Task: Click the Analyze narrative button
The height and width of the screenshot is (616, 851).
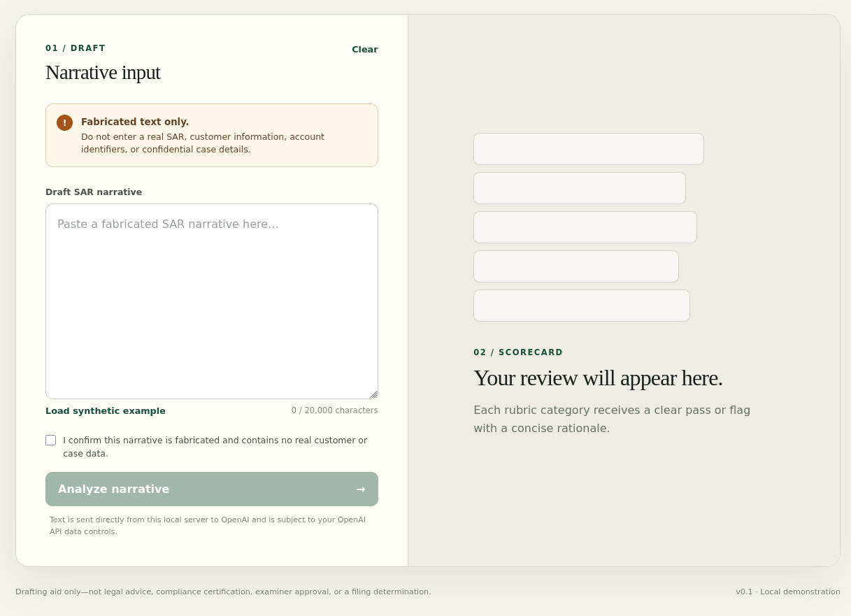Action: [212, 489]
